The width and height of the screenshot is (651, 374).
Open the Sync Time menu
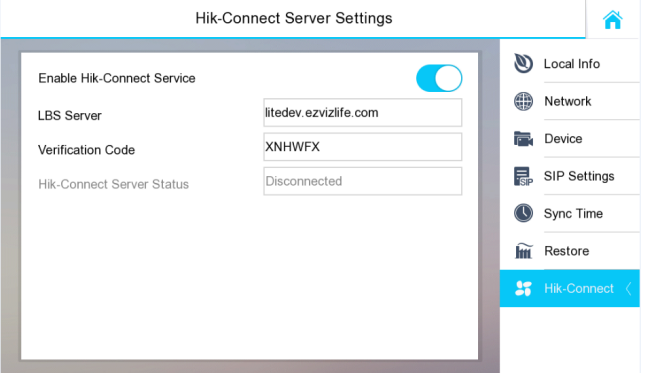(573, 214)
